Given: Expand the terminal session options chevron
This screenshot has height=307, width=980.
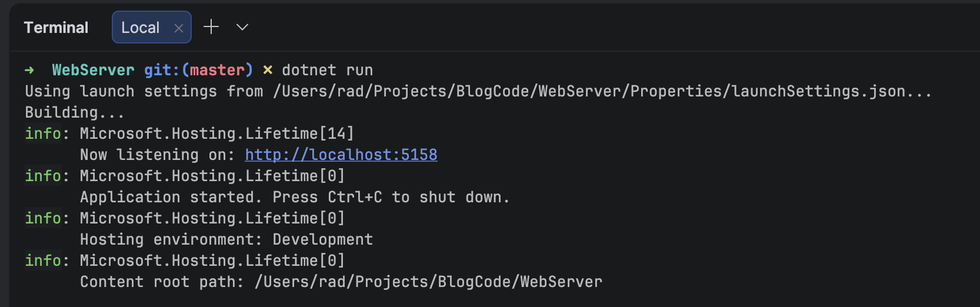Looking at the screenshot, I should [242, 27].
